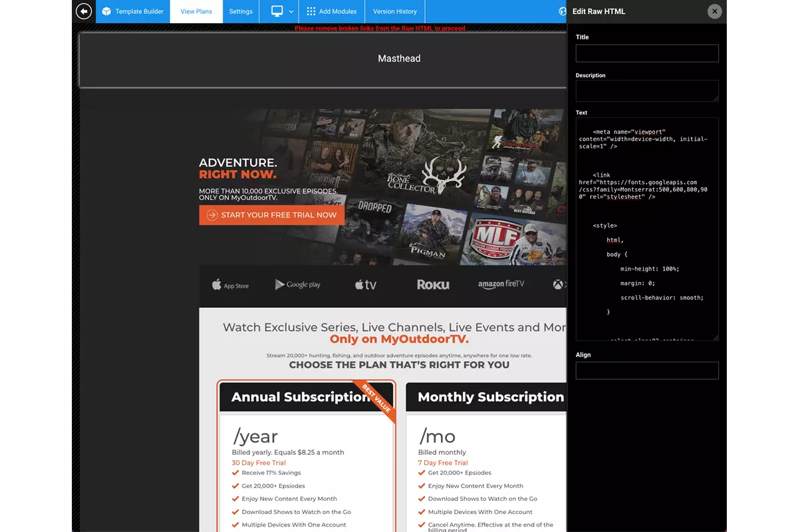Click the globe icon in the toolbar
The height and width of the screenshot is (532, 798).
pos(563,11)
